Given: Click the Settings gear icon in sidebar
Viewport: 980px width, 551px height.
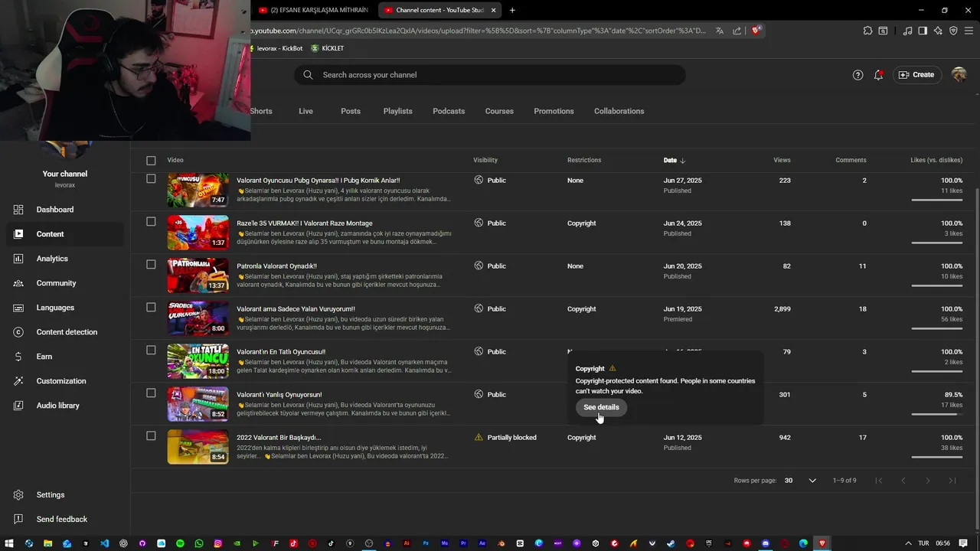Looking at the screenshot, I should (18, 495).
